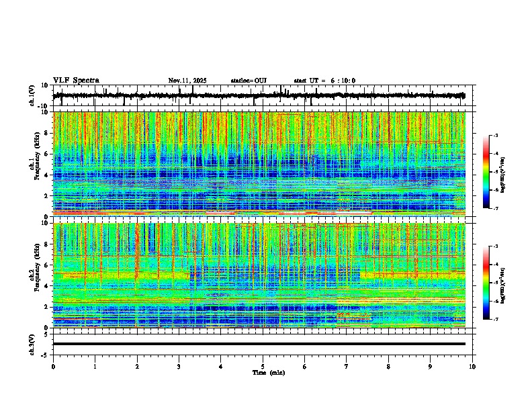Click the 4 kHz tick on ch.2 frequency axis
Image resolution: width=532 pixels, height=411 pixels.
click(x=46, y=286)
